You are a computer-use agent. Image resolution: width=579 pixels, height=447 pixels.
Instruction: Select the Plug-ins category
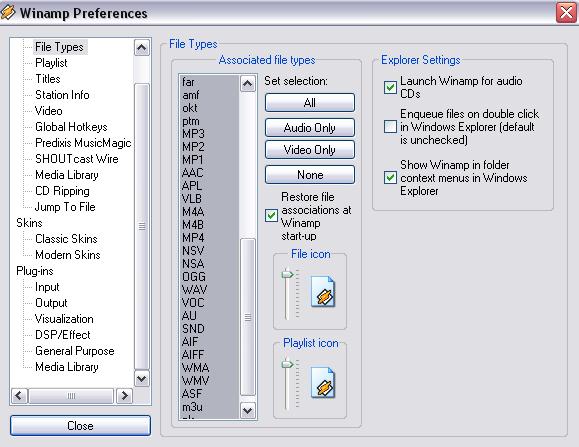click(x=35, y=271)
